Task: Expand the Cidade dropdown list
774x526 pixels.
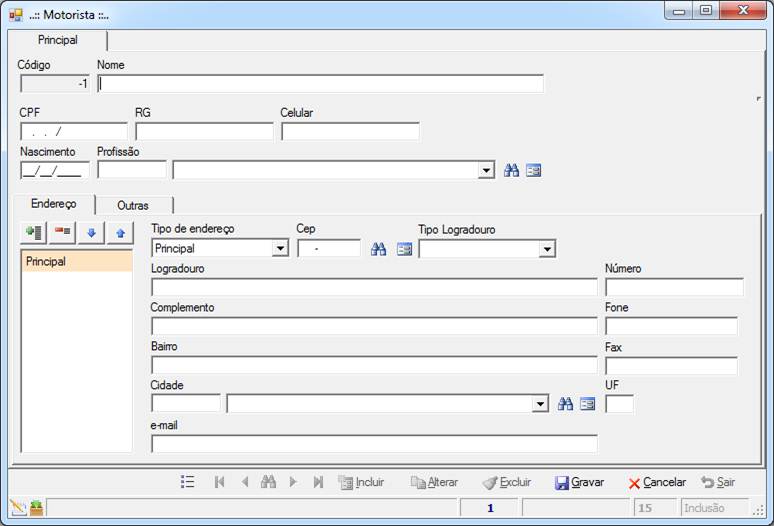Action: point(540,404)
